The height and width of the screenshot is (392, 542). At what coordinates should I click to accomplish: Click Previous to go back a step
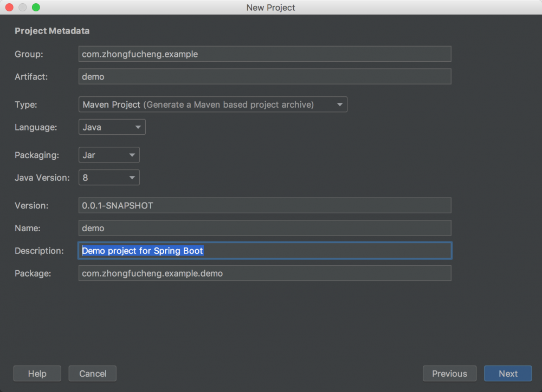449,373
